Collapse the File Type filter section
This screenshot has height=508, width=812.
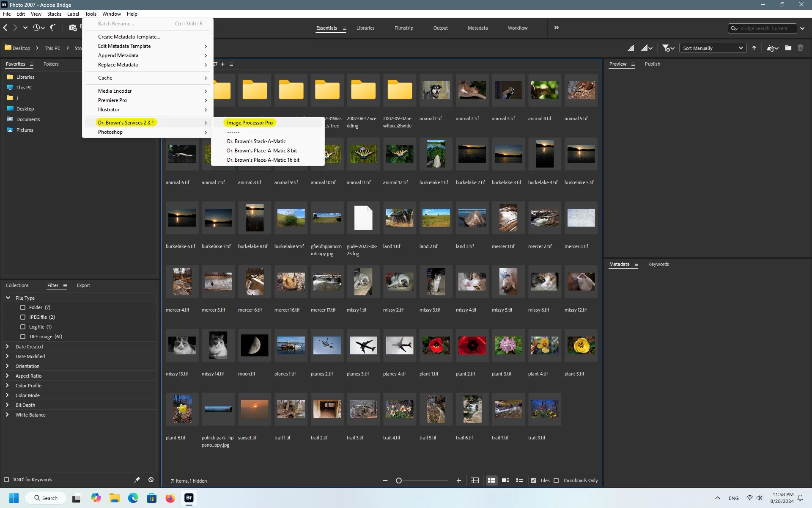[x=8, y=298]
